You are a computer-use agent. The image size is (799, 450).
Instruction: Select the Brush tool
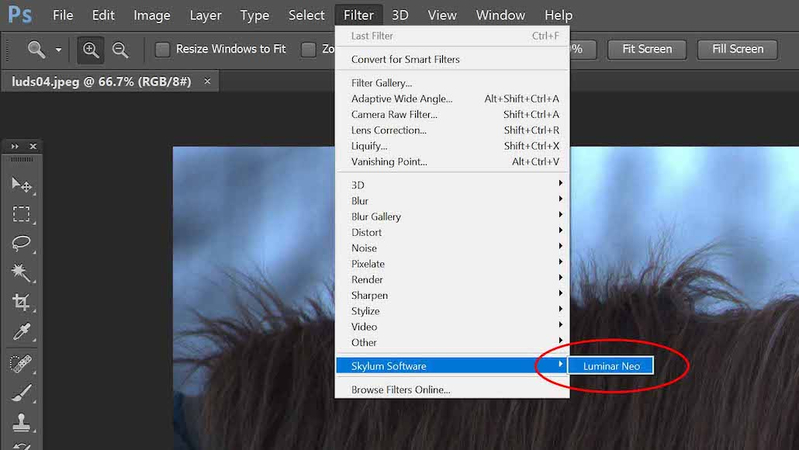21,393
